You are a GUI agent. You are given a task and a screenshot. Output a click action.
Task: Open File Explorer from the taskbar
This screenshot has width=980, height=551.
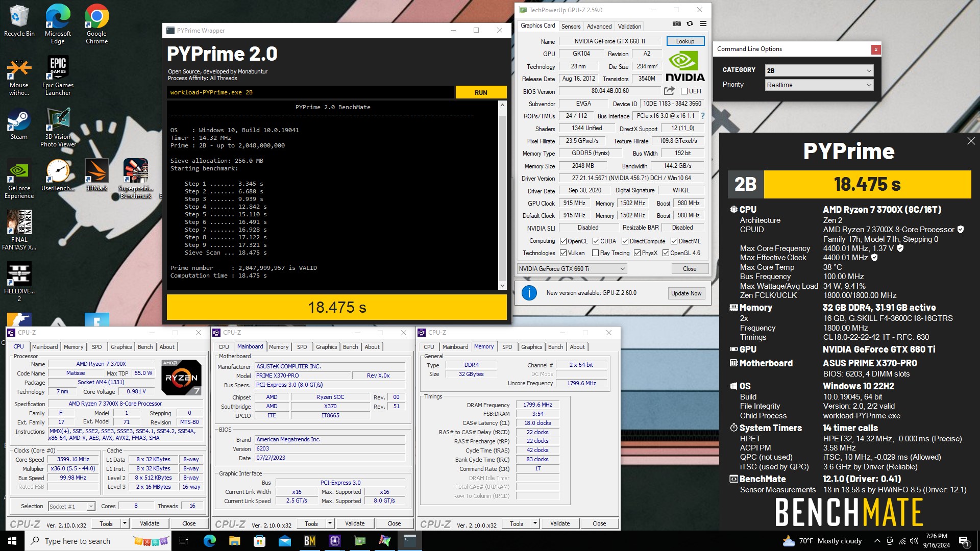coord(234,541)
